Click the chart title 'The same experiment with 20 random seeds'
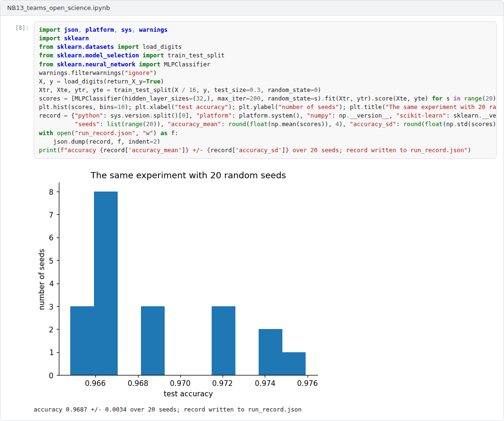This screenshot has width=504, height=421. (x=188, y=175)
